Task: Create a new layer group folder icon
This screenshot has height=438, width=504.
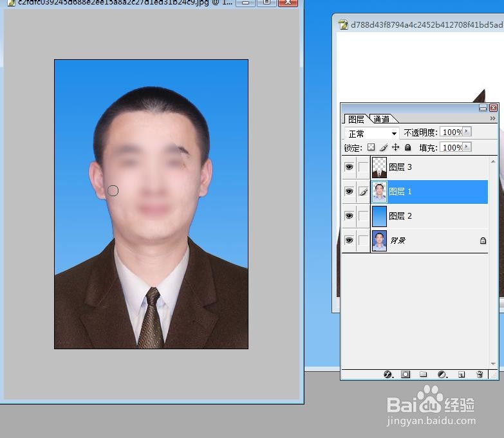Action: pos(424,374)
